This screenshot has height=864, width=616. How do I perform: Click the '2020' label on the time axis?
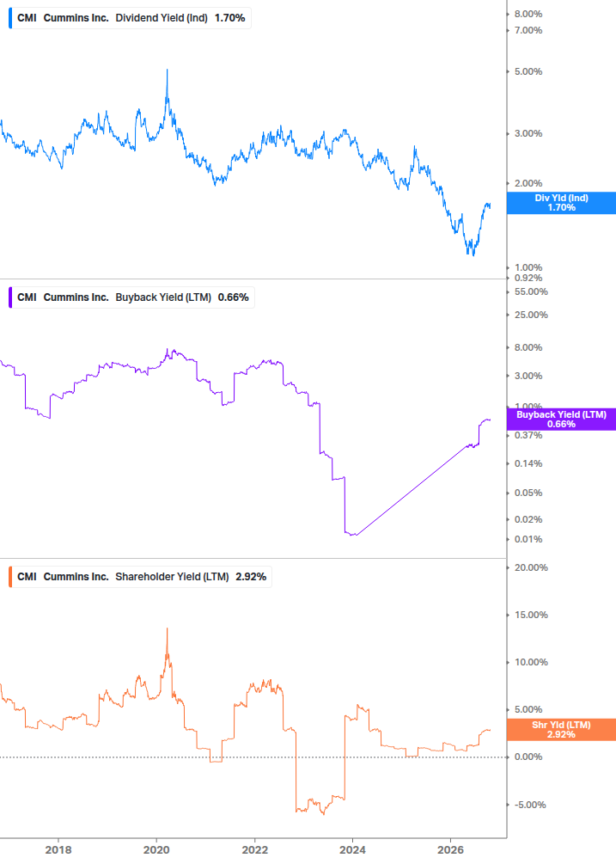click(x=156, y=849)
